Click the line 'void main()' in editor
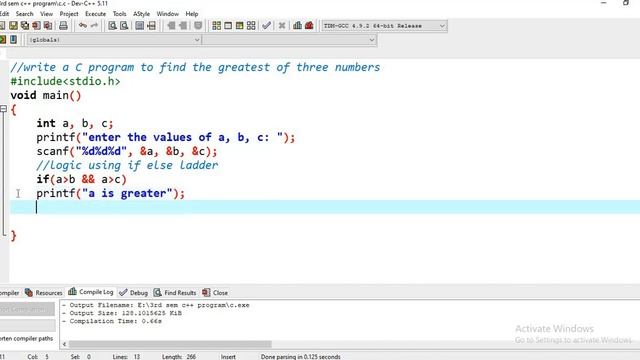 (x=46, y=95)
